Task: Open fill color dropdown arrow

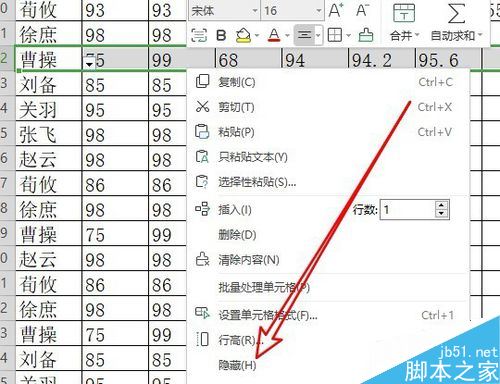Action: click(257, 35)
